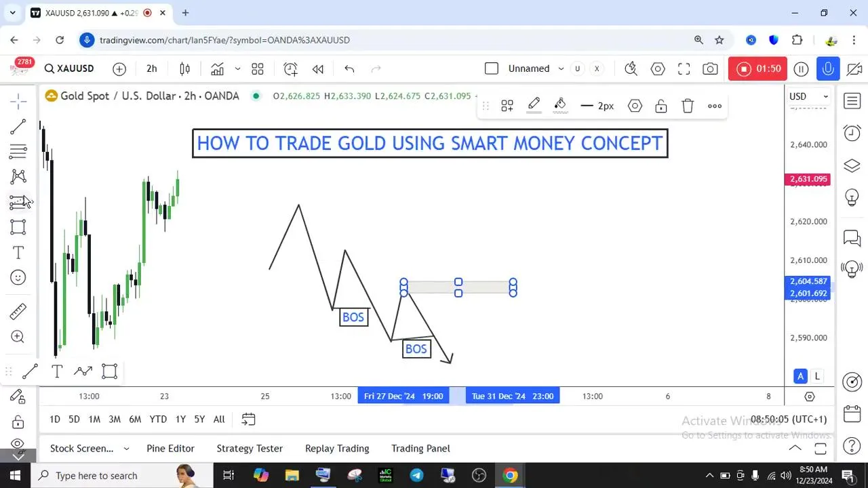Toggle the disabled webcam button
This screenshot has width=868, height=488.
[x=854, y=68]
